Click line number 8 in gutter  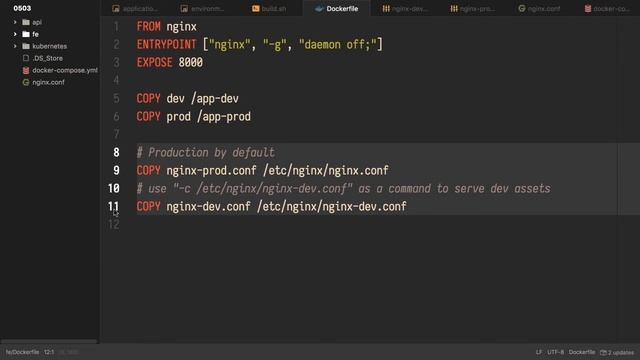pos(116,153)
